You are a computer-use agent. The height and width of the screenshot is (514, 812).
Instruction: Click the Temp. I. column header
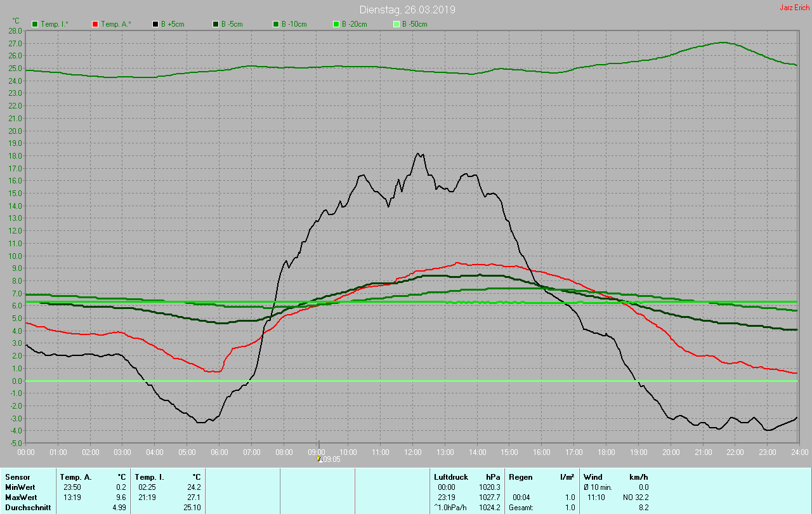pyautogui.click(x=149, y=477)
